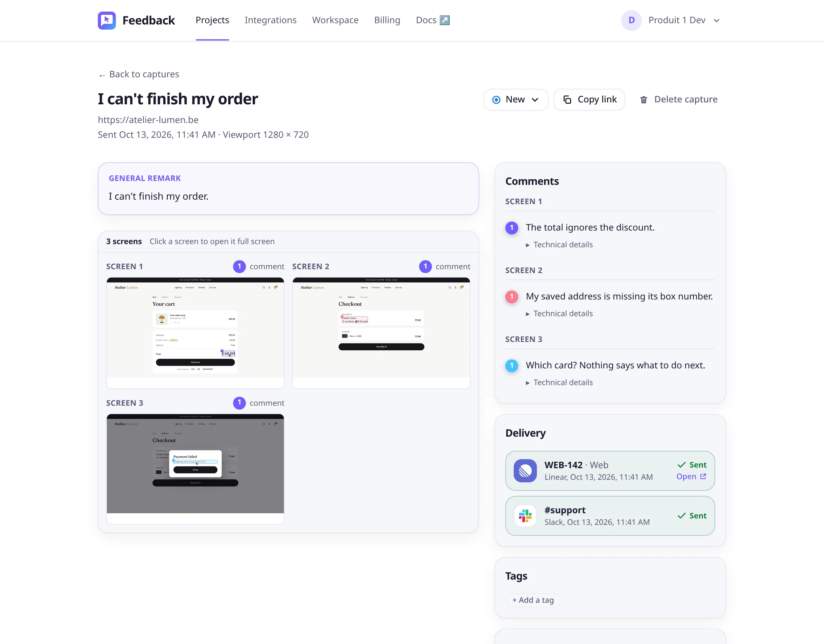Click the comment count badge above Screen 3 thumbnail
The image size is (824, 644).
click(239, 403)
